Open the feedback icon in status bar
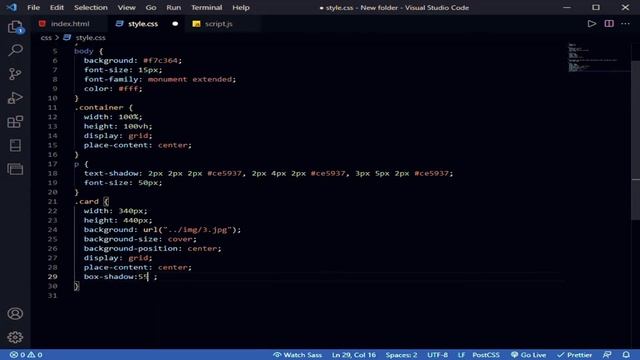The width and height of the screenshot is (640, 360). click(x=607, y=355)
